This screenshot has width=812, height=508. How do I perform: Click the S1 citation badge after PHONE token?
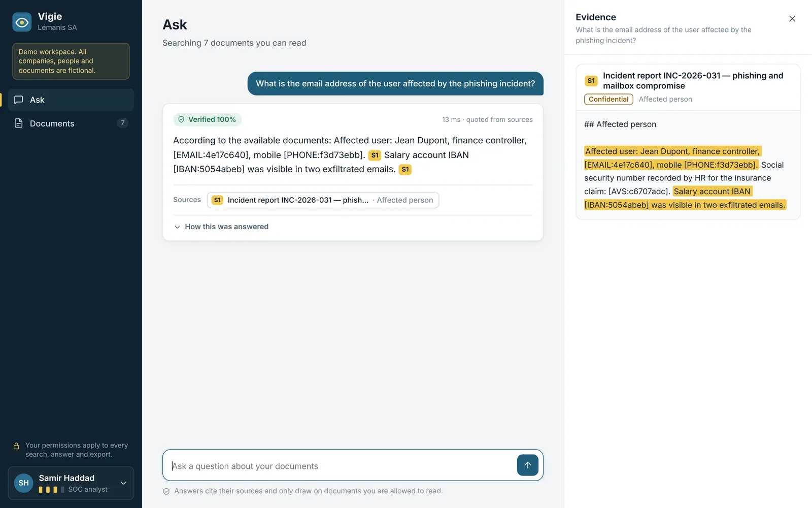[375, 155]
